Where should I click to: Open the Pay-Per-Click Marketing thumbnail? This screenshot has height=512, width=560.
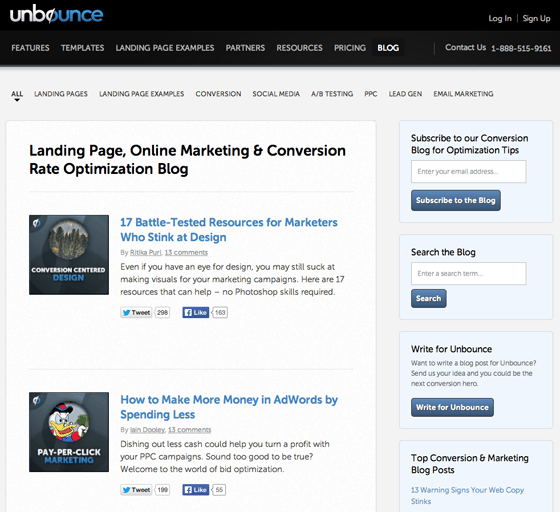click(x=69, y=432)
